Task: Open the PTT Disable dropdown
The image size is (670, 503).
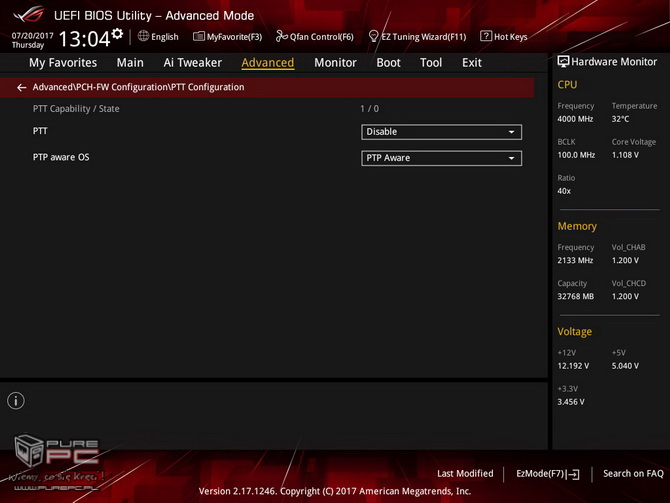Action: click(441, 132)
